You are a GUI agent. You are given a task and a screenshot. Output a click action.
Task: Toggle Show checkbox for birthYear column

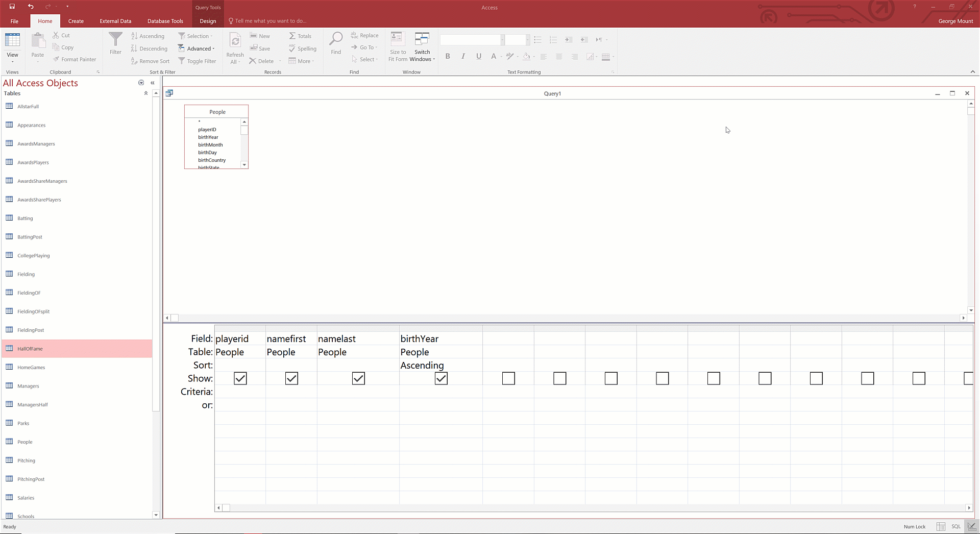(x=441, y=378)
